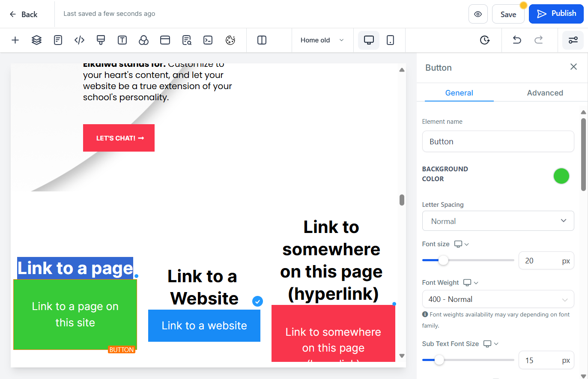Expand the Sub Text Font Size device selector

click(491, 344)
